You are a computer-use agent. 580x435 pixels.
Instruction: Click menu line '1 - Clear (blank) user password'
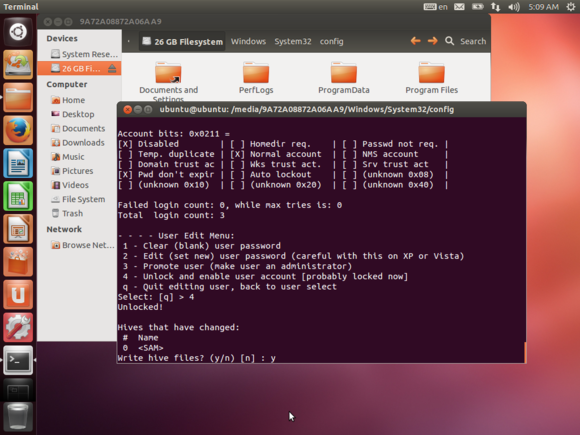click(202, 246)
